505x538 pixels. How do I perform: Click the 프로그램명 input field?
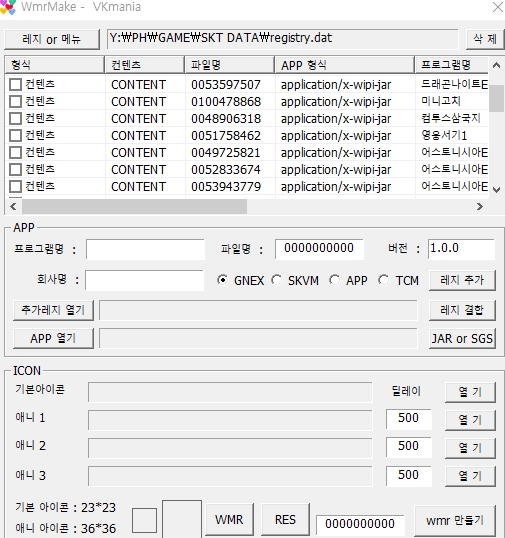[x=145, y=249]
